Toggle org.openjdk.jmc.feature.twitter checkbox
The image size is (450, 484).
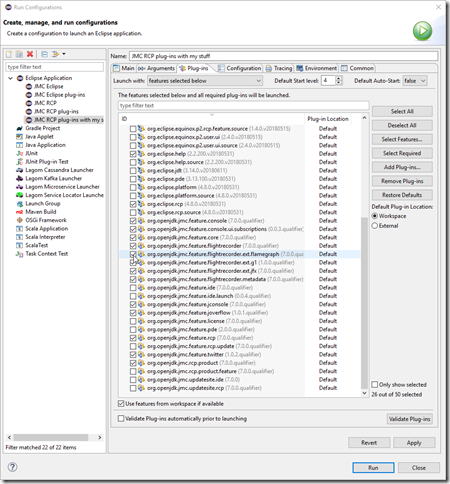point(133,354)
